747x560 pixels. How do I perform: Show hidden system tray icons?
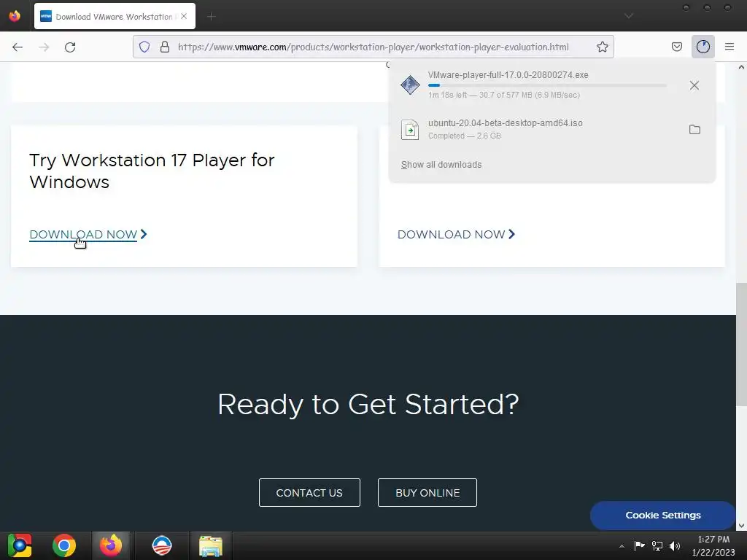coord(622,547)
